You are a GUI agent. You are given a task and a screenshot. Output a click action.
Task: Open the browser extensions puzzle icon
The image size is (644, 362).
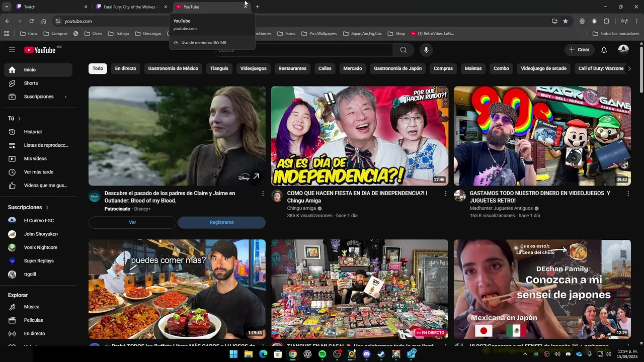pyautogui.click(x=606, y=21)
